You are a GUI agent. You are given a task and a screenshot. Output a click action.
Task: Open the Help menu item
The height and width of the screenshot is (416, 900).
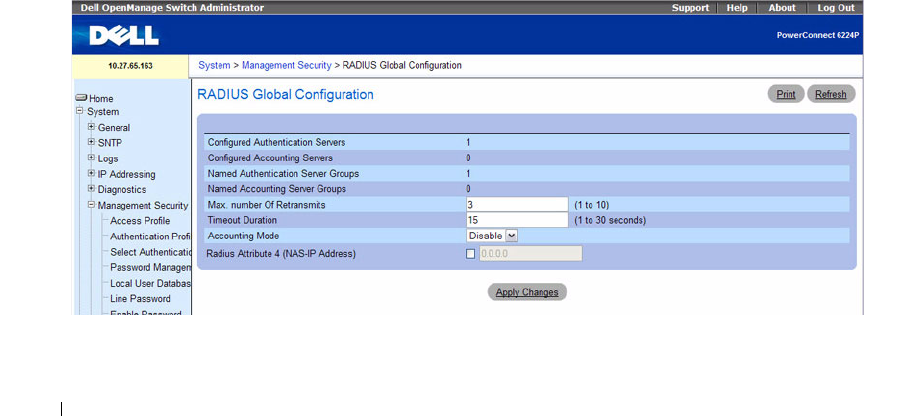click(737, 8)
